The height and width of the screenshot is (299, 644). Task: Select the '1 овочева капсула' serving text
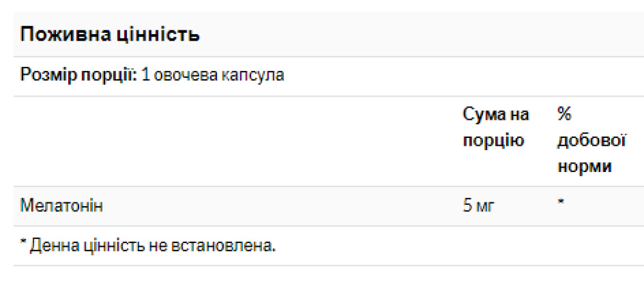[213, 75]
